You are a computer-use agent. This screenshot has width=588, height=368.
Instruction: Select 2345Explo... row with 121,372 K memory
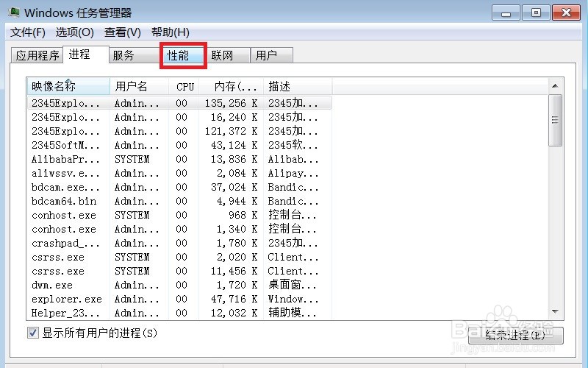179,131
